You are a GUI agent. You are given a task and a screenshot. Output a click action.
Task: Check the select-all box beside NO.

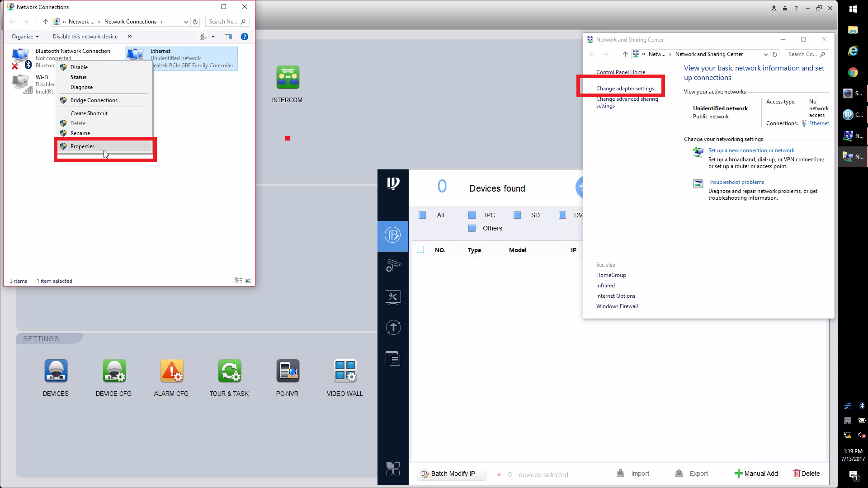tap(420, 250)
